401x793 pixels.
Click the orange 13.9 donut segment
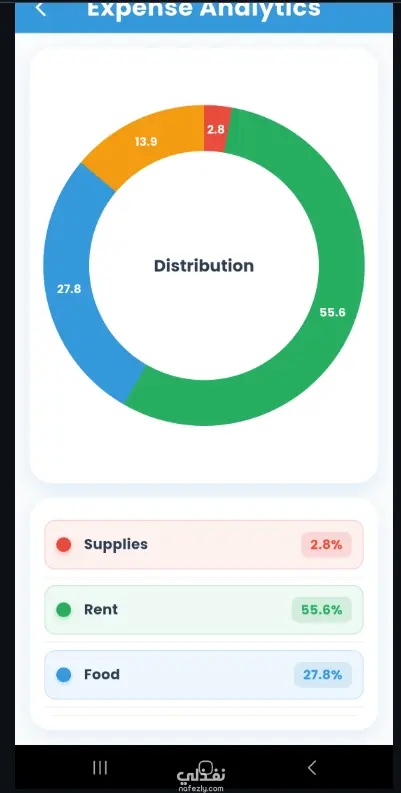pyautogui.click(x=146, y=142)
